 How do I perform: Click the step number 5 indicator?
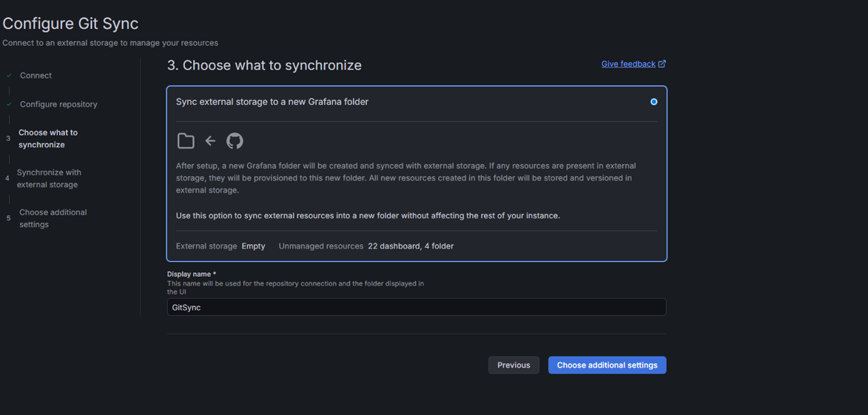click(8, 218)
